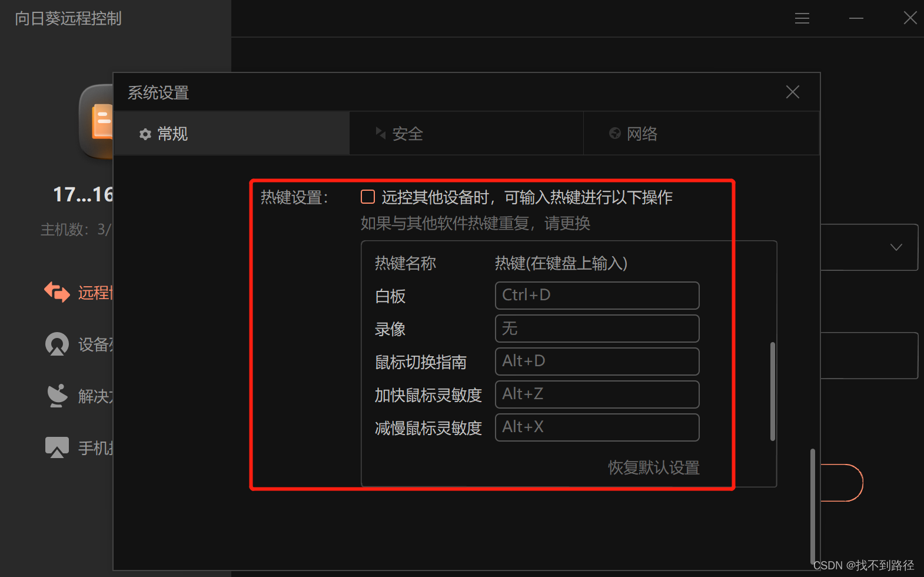The height and width of the screenshot is (577, 924).
Task: Click the 减慢鼠标灵敏度 hotkey field Alt+X
Action: [597, 427]
